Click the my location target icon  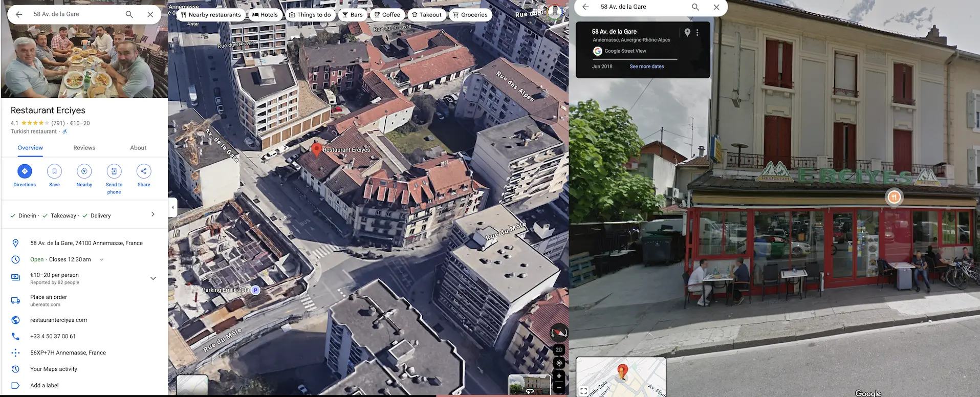coord(559,363)
